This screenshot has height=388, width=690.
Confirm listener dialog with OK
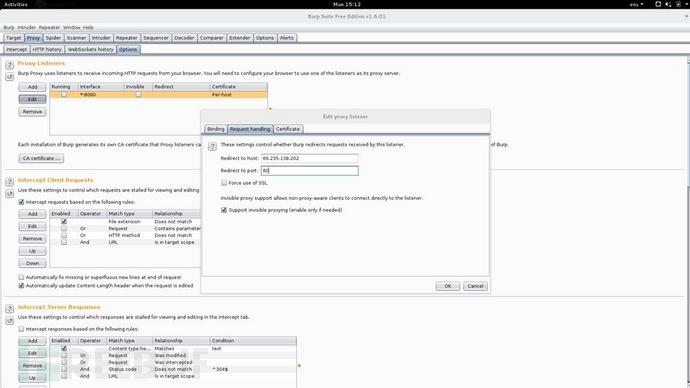448,286
